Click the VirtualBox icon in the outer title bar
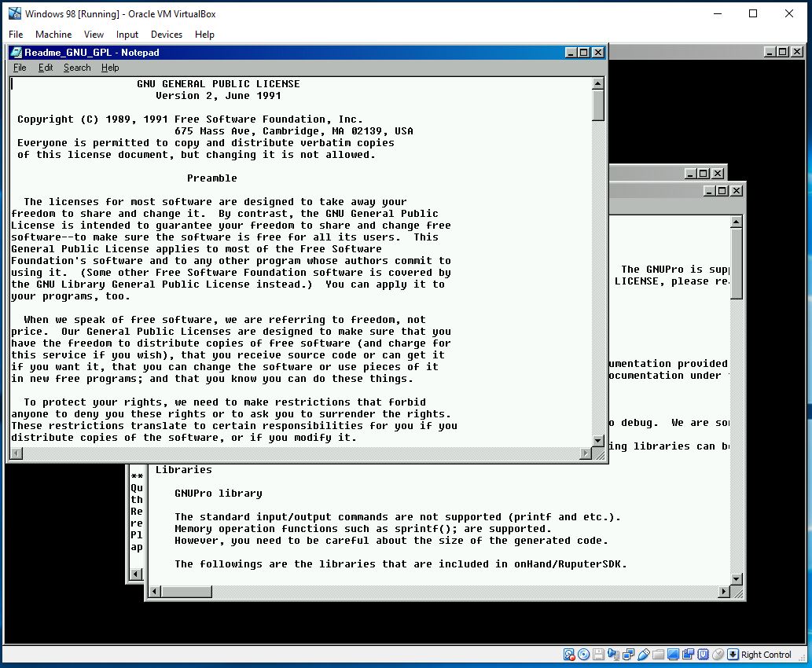812x668 pixels. click(15, 13)
